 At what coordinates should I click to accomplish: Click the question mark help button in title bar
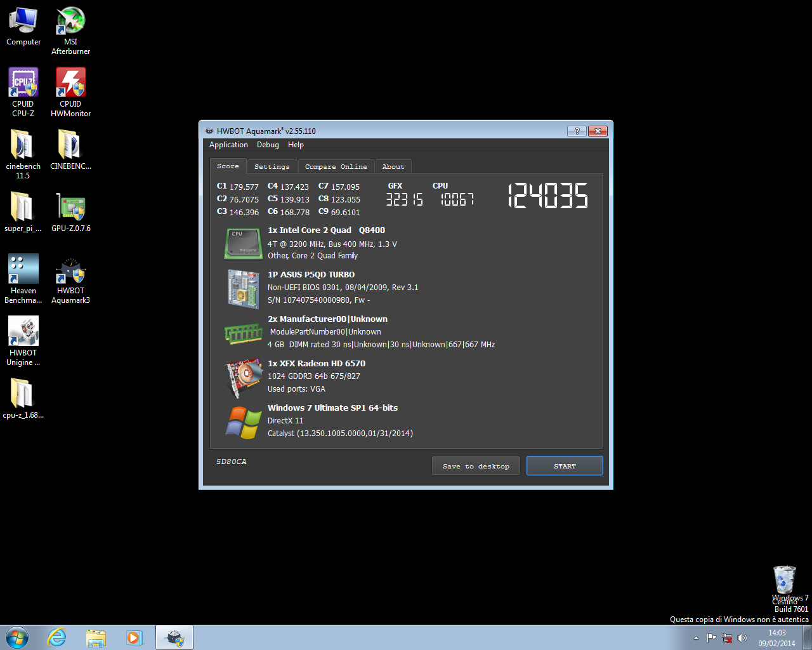click(577, 131)
